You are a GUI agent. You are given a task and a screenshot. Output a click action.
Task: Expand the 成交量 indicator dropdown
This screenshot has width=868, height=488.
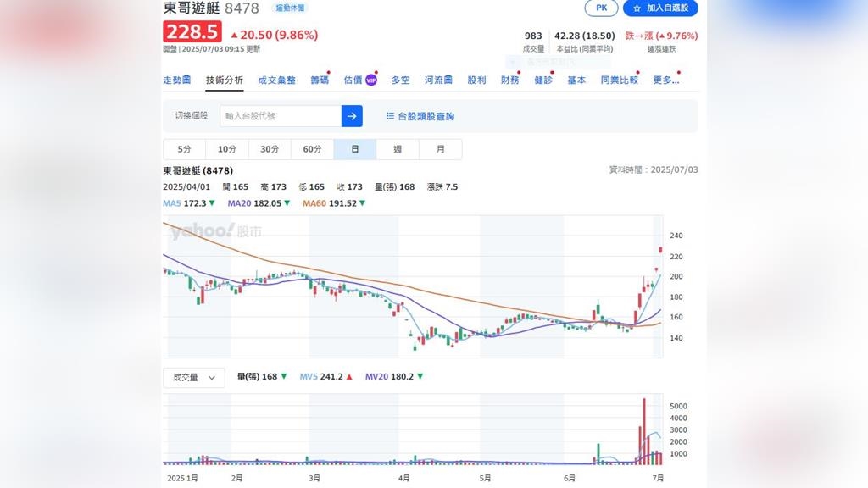click(x=193, y=378)
